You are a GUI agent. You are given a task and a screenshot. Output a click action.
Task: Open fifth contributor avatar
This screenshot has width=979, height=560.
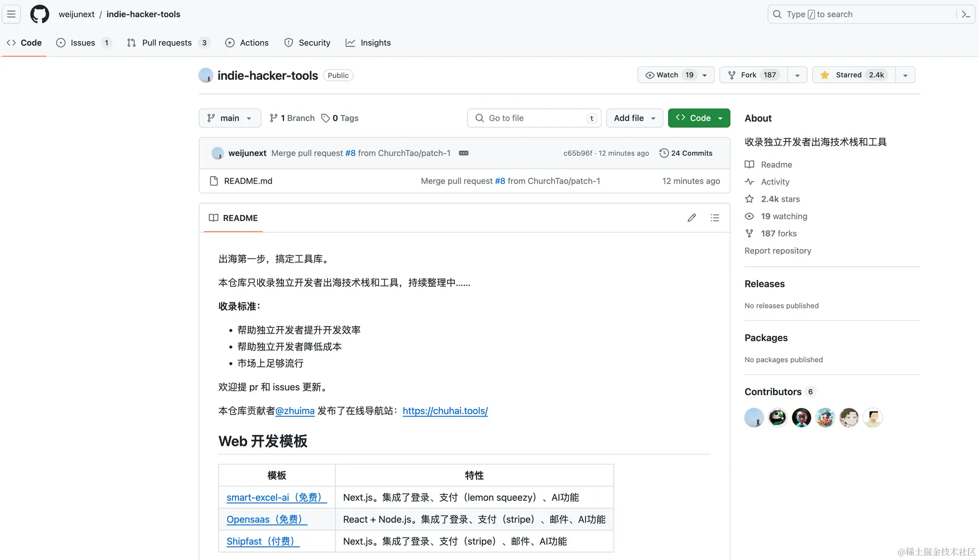[849, 418]
